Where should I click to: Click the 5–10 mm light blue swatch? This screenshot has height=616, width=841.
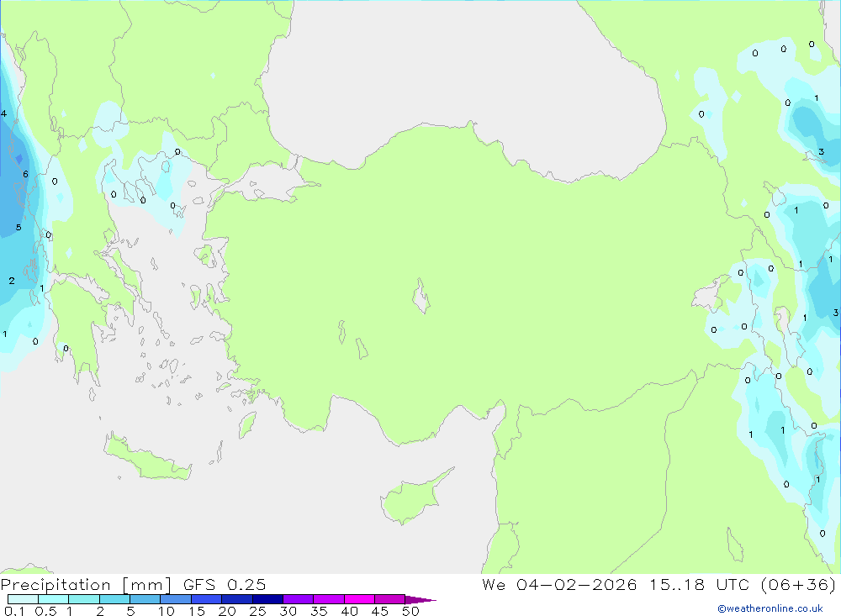[145, 599]
